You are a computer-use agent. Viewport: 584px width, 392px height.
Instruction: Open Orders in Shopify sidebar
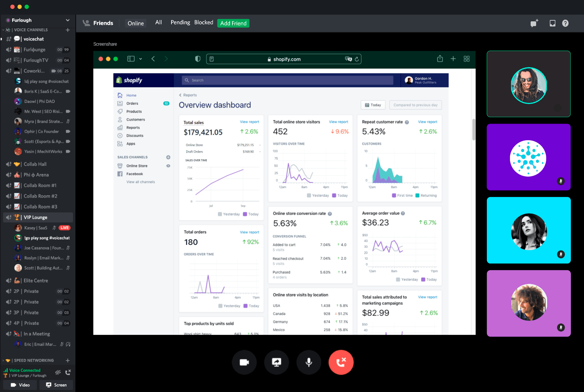pyautogui.click(x=132, y=103)
